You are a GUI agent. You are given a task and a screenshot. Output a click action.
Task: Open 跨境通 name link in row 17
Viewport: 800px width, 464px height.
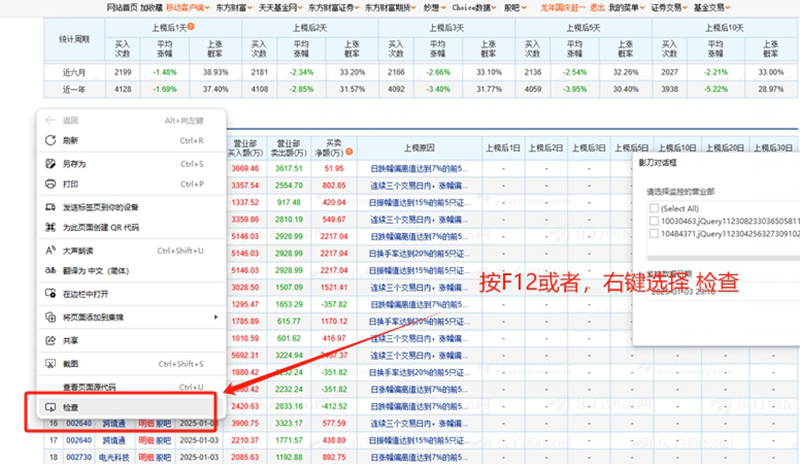click(x=114, y=440)
